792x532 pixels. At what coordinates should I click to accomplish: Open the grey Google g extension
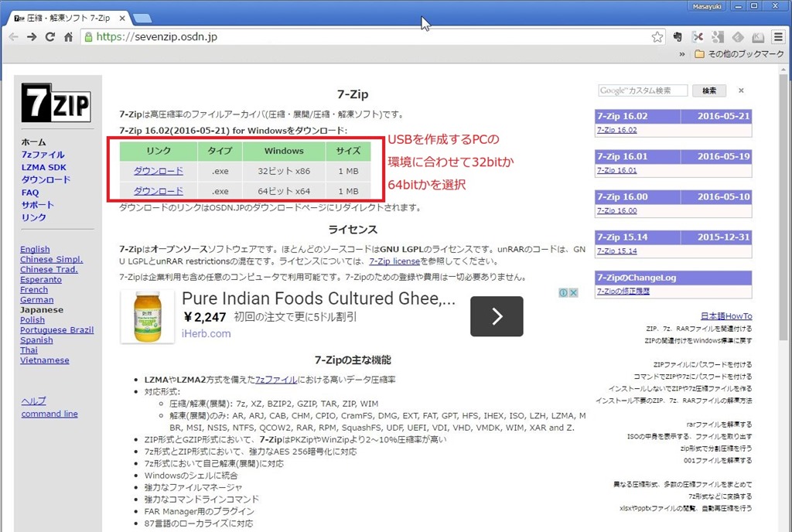[718, 37]
